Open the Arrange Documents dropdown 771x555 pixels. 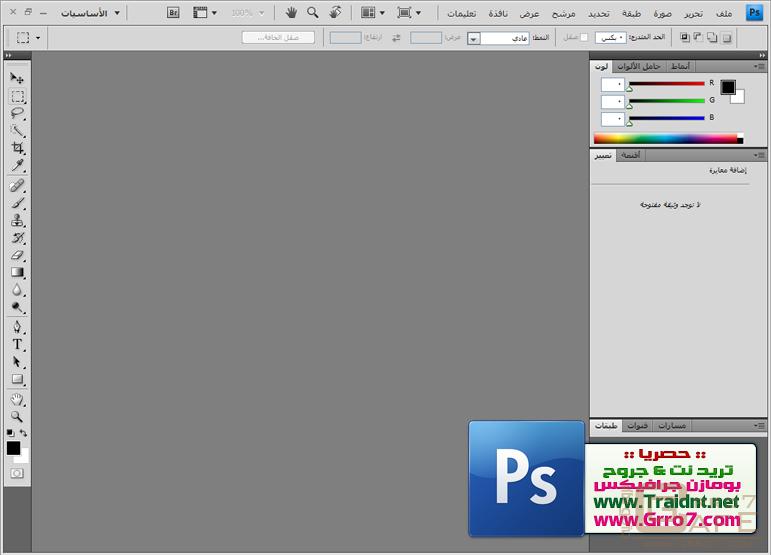pos(373,13)
